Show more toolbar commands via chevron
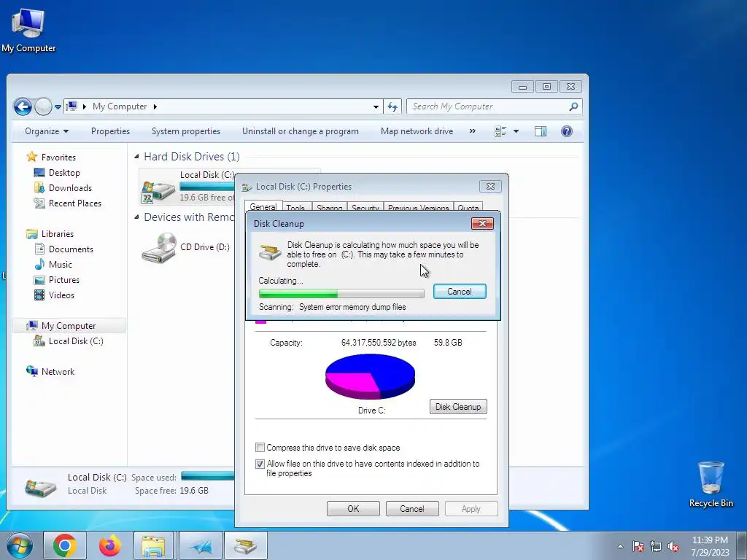The image size is (747, 560). (473, 131)
